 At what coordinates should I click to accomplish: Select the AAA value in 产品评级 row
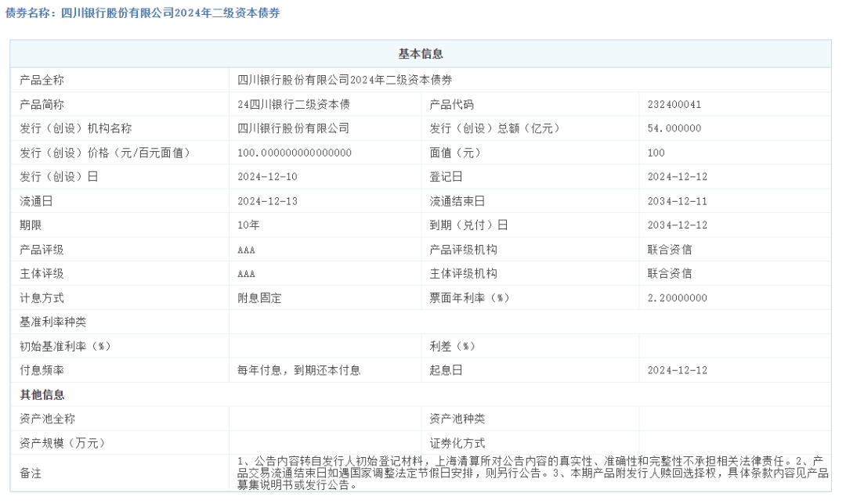pos(246,250)
